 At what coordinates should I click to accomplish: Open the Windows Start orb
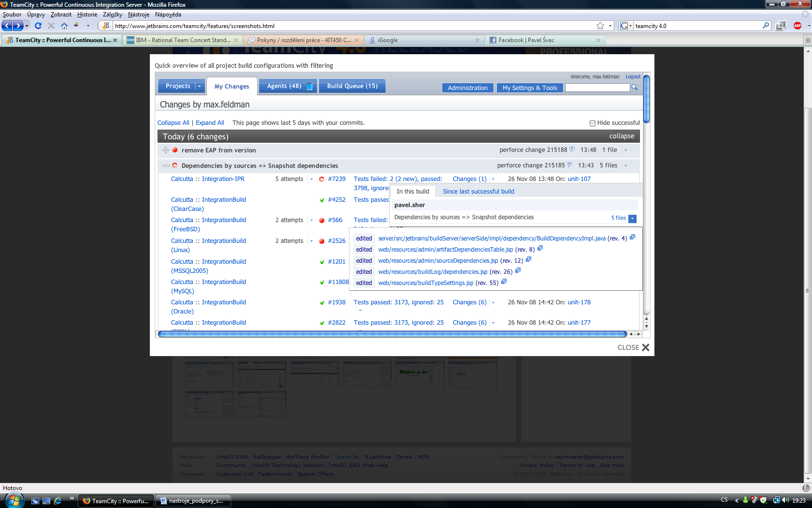[x=14, y=500]
